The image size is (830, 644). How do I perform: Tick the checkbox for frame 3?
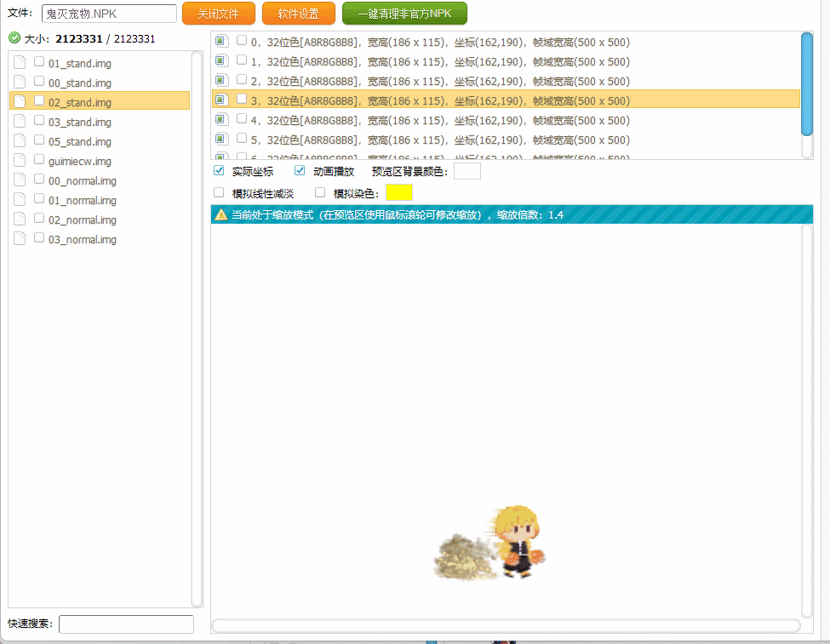pyautogui.click(x=242, y=99)
